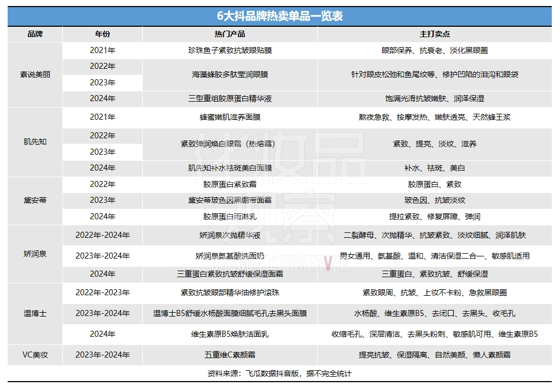Select the 海藻蜂胶多肽莹润眼膜 product cell
560x392 pixels.
pos(230,74)
